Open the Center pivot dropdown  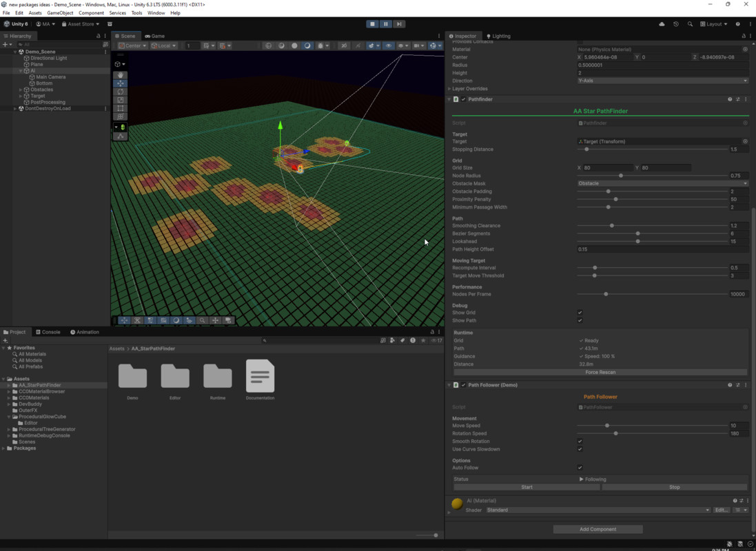pyautogui.click(x=132, y=45)
